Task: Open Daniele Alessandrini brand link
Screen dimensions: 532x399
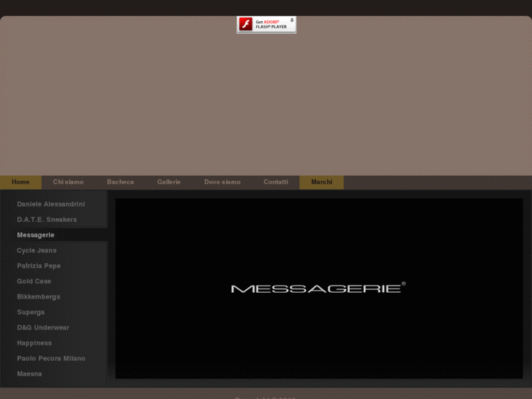Action: pyautogui.click(x=51, y=204)
